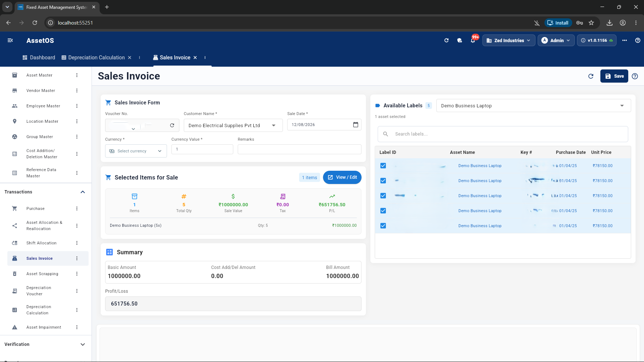The height and width of the screenshot is (362, 644).
Task: Switch to the Depreciation Calculation tab
Action: tap(93, 58)
